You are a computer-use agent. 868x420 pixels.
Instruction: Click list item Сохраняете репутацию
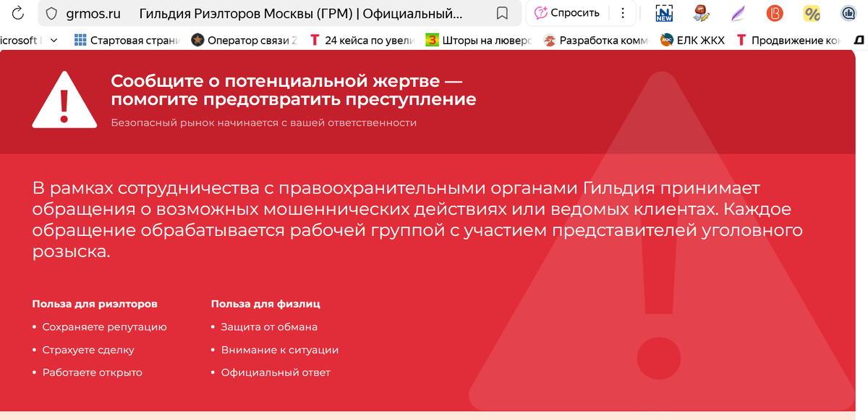(104, 327)
